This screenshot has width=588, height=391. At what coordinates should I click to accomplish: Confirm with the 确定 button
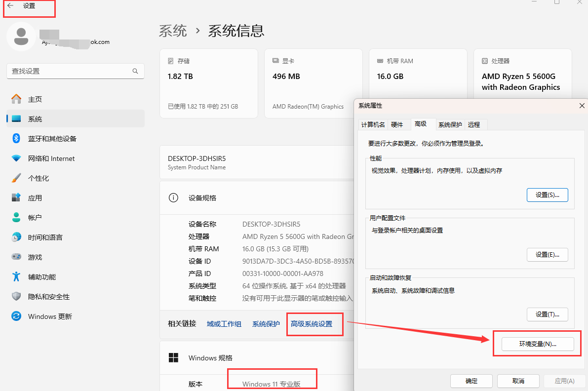pos(471,381)
